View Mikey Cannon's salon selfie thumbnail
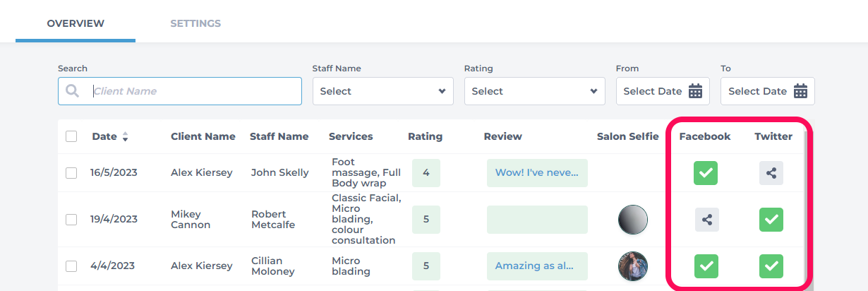This screenshot has height=291, width=868. click(x=633, y=220)
